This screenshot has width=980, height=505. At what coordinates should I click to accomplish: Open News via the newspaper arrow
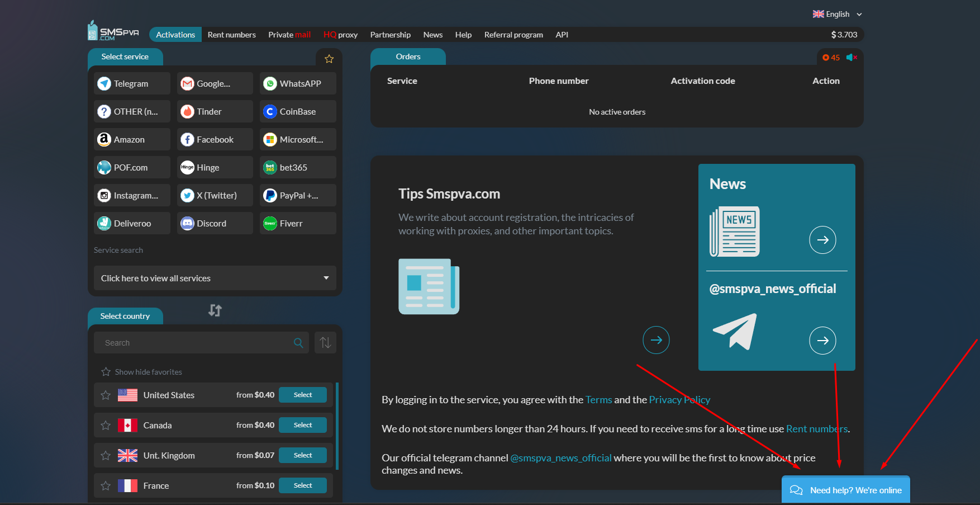click(x=822, y=240)
